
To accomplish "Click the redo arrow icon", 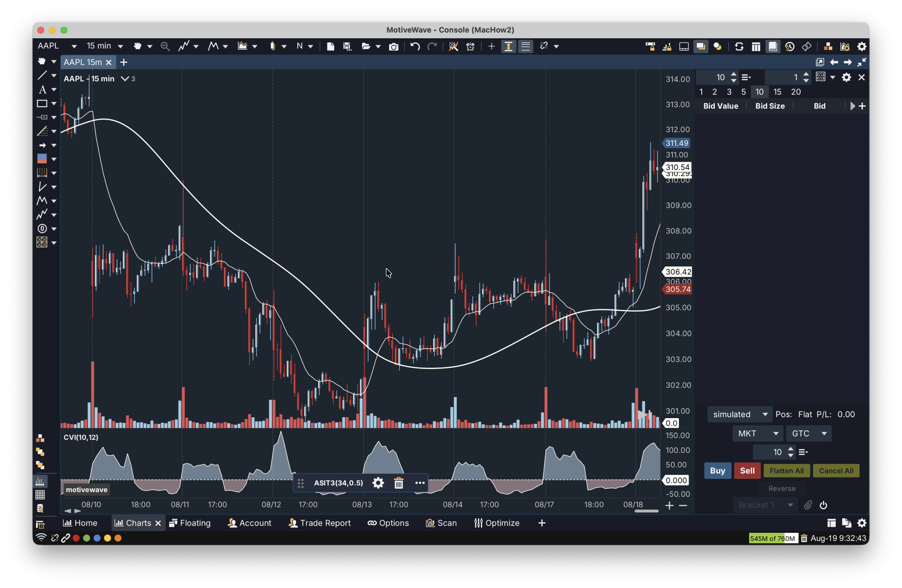I will click(x=432, y=46).
